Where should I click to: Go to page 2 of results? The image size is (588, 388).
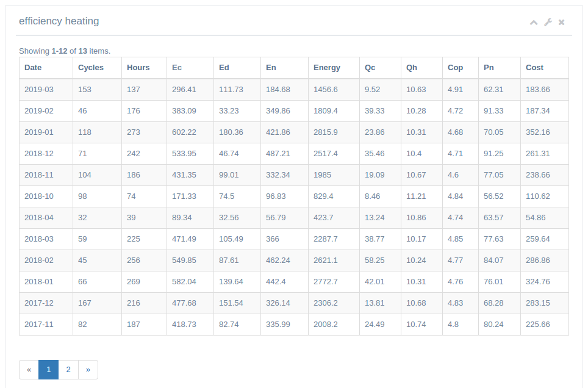(x=68, y=370)
